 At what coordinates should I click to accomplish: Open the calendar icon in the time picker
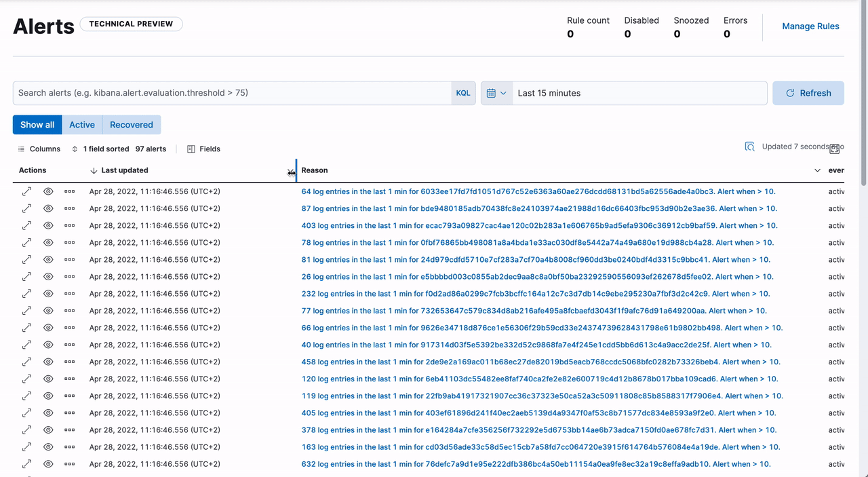tap(492, 93)
